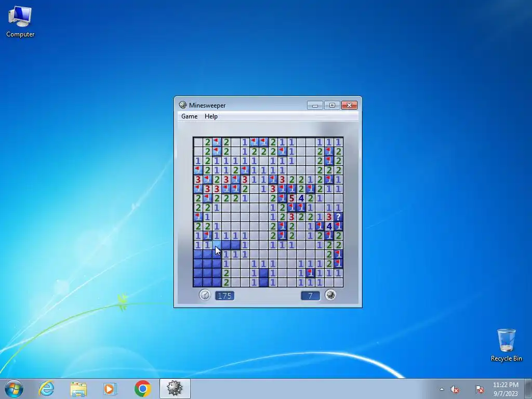Click the Minesweeper title bar mine icon
Screen dimensions: 532x399
(x=183, y=105)
